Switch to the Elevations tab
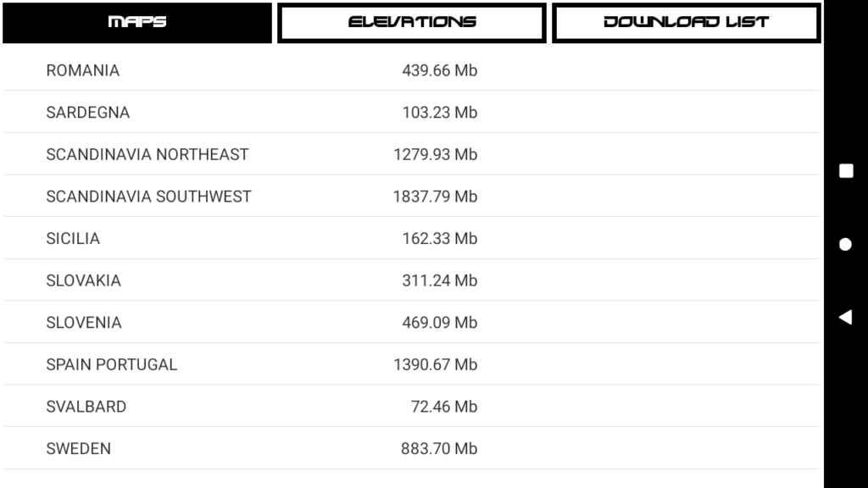Screen dimensions: 868x488 tap(412, 23)
